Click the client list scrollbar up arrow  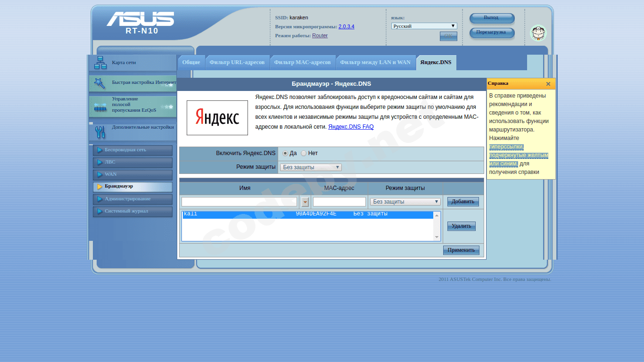point(437,215)
